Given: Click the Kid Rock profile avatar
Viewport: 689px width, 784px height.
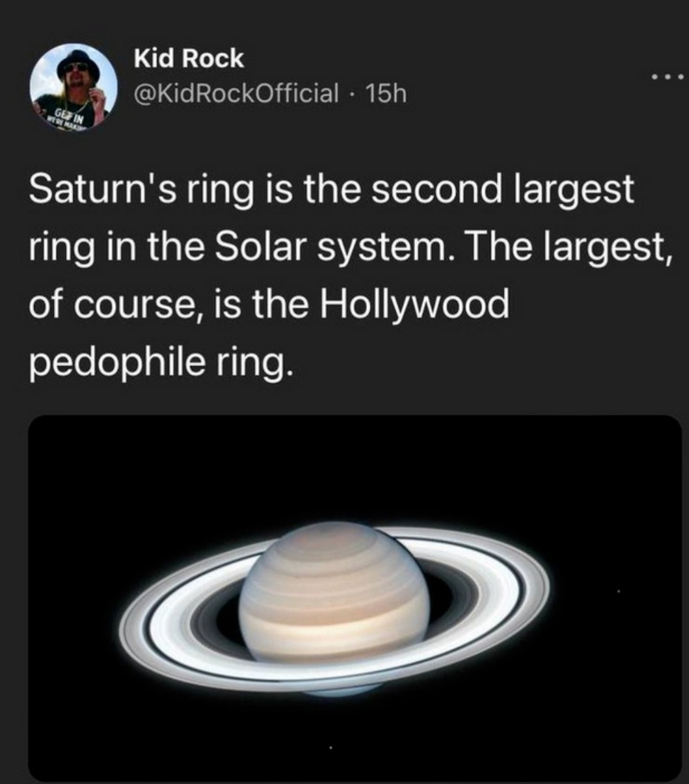Looking at the screenshot, I should pos(75,87).
